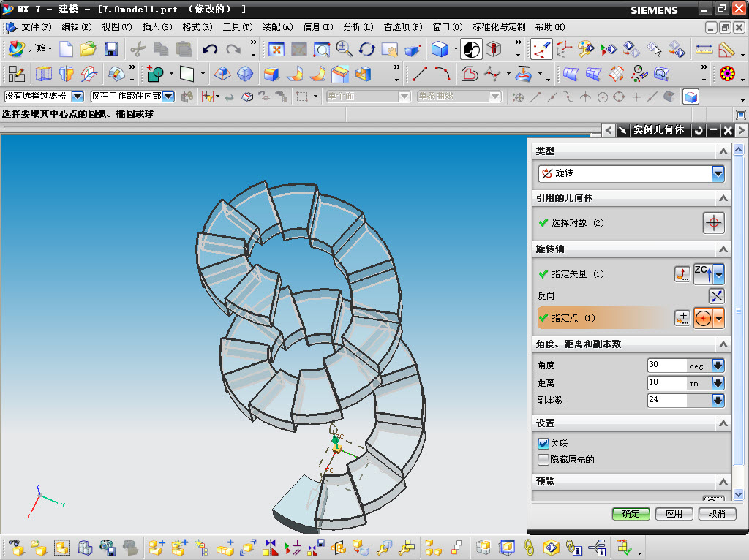Open the vector constructor dialog icon
Image resolution: width=749 pixels, height=560 pixels.
pos(682,274)
